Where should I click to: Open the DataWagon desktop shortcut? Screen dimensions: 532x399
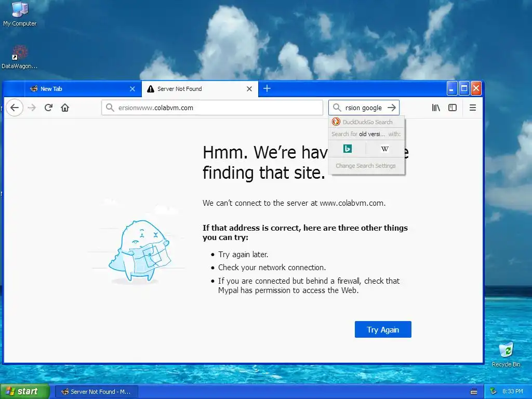19,57
